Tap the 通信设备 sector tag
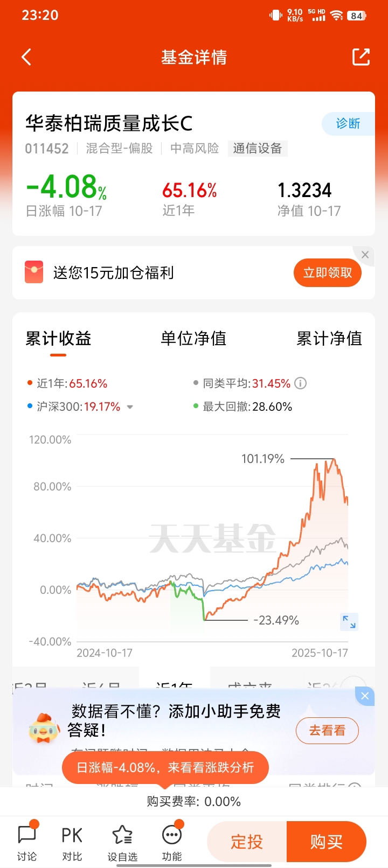The height and width of the screenshot is (868, 388). click(258, 149)
